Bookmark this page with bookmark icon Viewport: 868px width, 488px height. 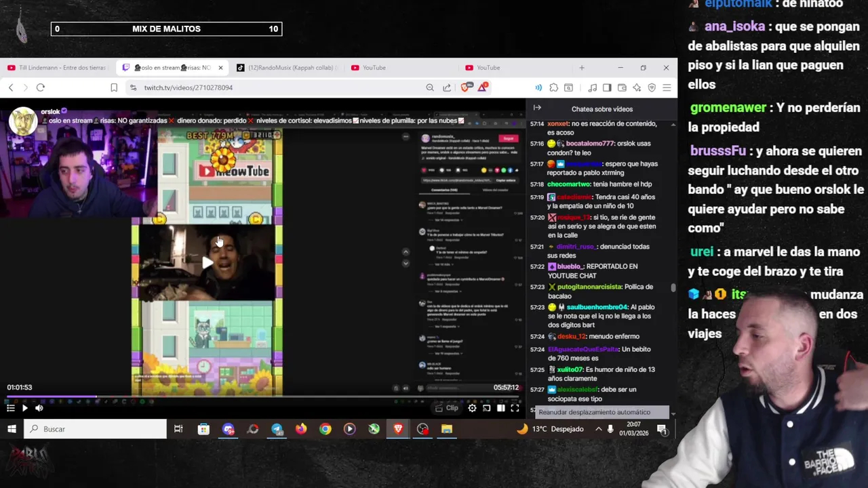[114, 87]
